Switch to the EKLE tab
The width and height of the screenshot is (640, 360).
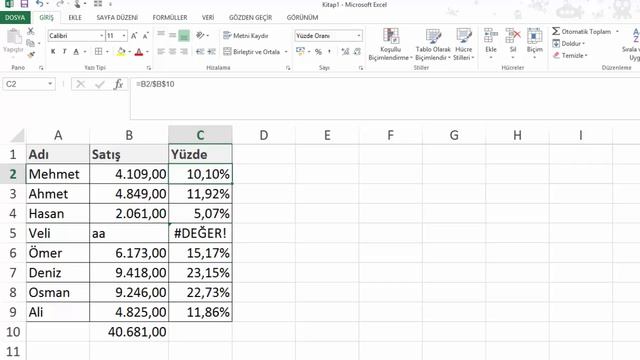(x=75, y=18)
